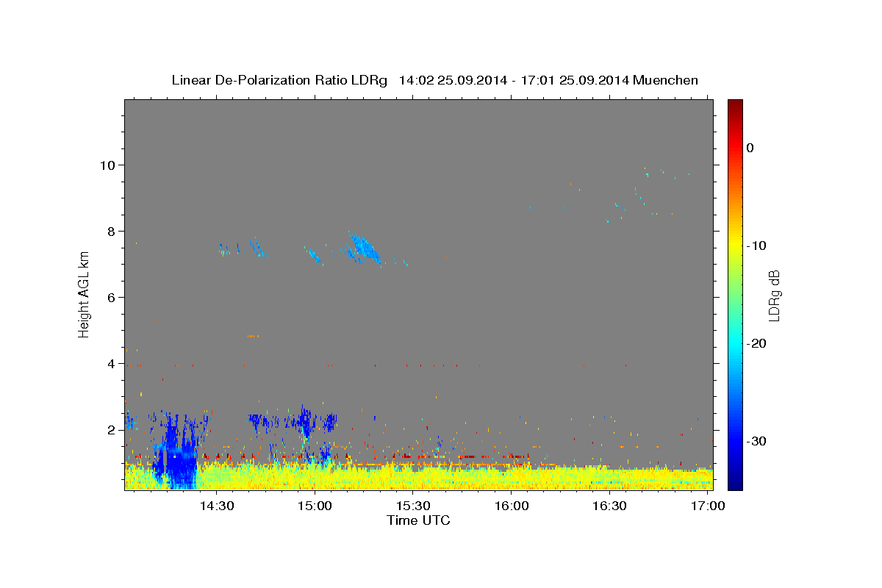Click the 'LDRg dB' colorbar label

[x=773, y=295]
